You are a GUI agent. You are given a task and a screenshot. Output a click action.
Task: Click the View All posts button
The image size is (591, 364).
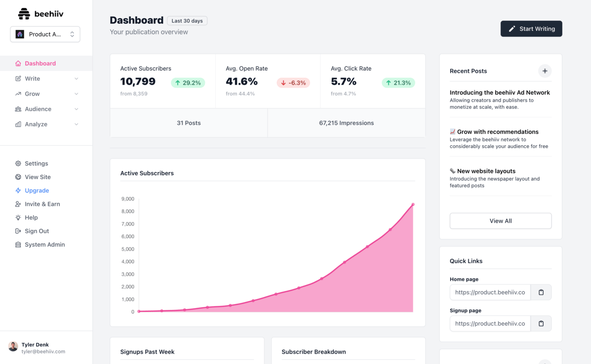click(500, 221)
